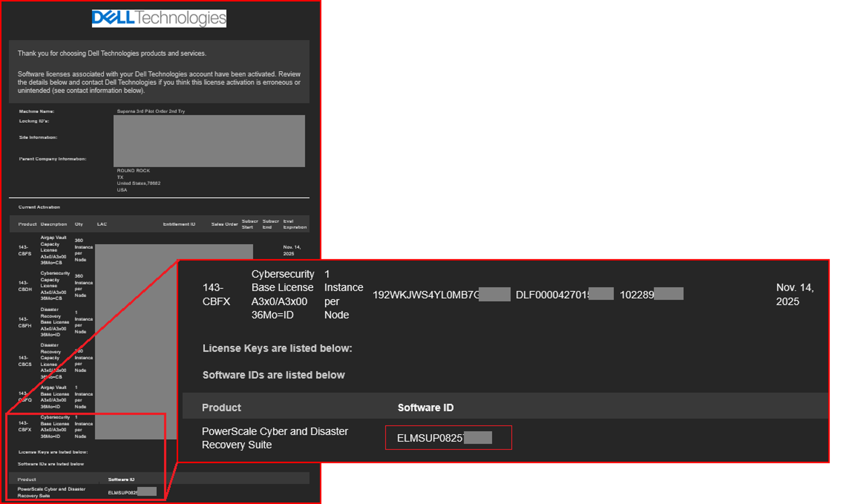855x504 pixels.
Task: Select product code '143-CBFX' in the enlarged callout
Action: click(216, 295)
